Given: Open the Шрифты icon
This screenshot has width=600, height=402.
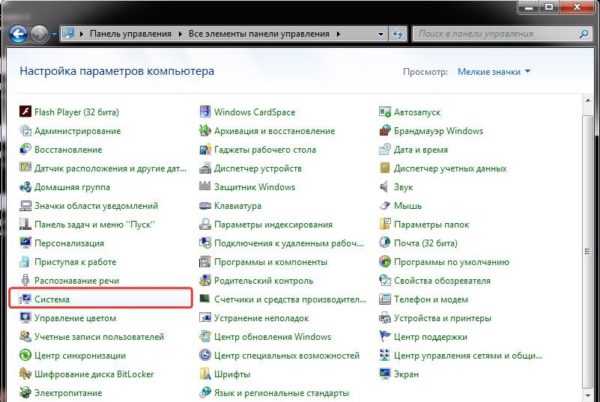Looking at the screenshot, I should tap(205, 374).
